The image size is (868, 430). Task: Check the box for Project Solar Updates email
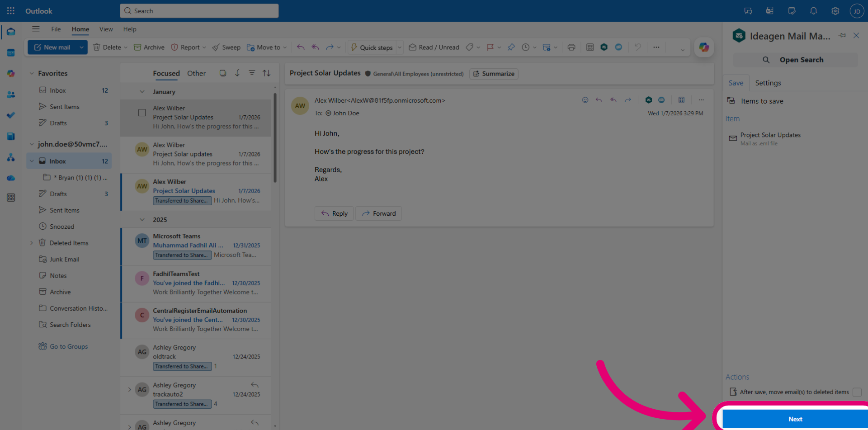(142, 113)
